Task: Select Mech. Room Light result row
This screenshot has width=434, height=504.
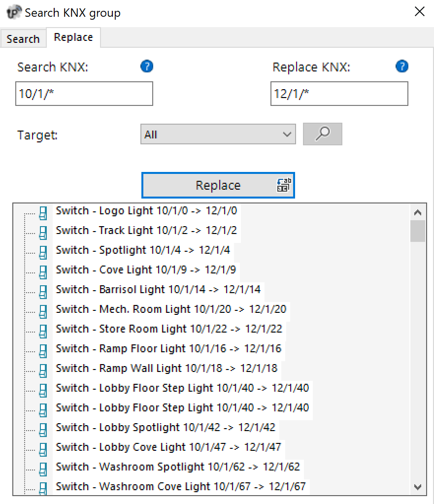Action: click(170, 309)
